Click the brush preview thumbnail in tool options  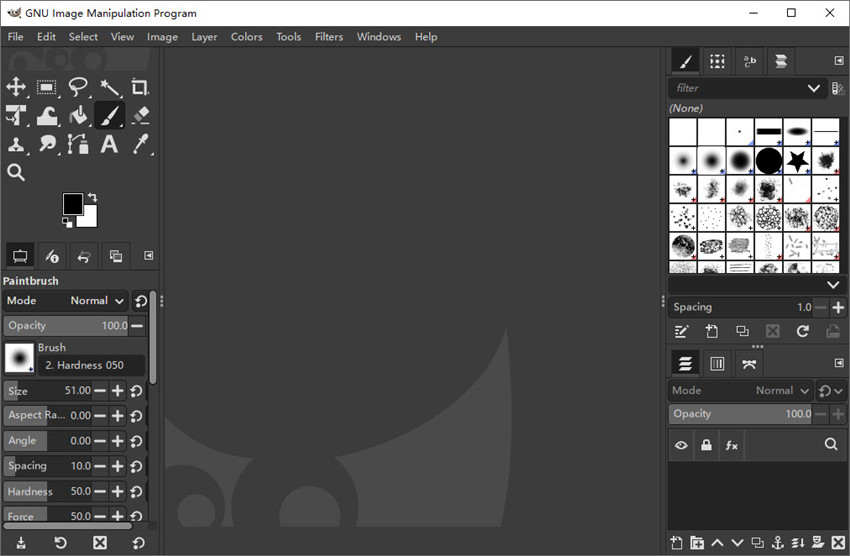[x=20, y=358]
